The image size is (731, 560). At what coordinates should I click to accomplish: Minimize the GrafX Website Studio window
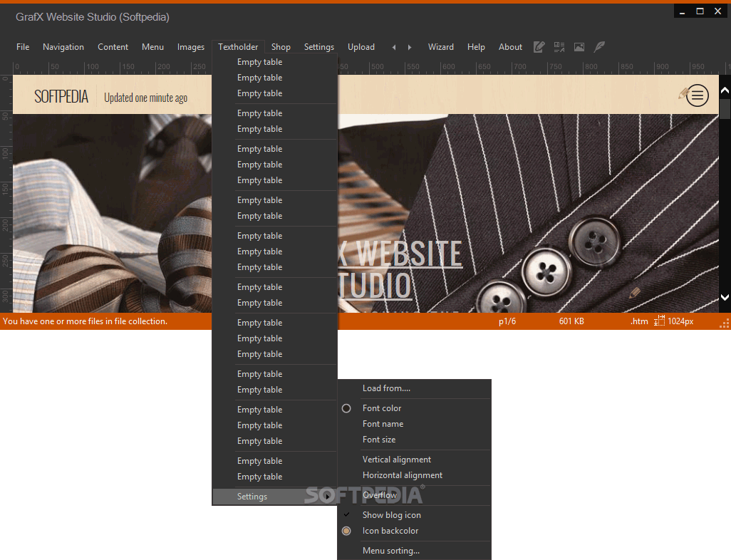(682, 11)
